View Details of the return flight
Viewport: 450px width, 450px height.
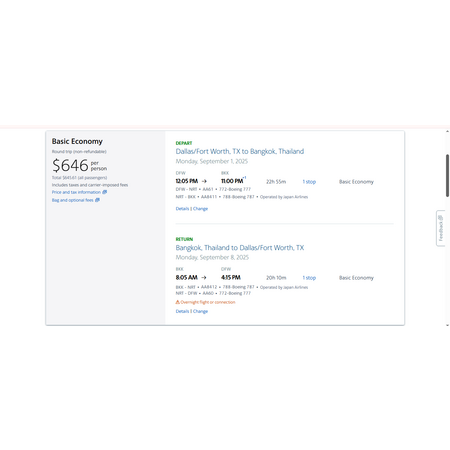[x=182, y=311]
